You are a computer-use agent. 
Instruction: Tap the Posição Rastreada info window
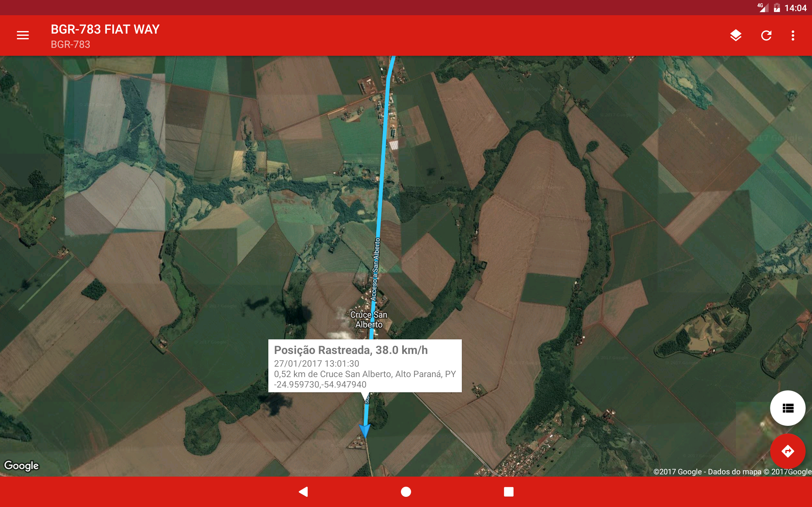365,365
